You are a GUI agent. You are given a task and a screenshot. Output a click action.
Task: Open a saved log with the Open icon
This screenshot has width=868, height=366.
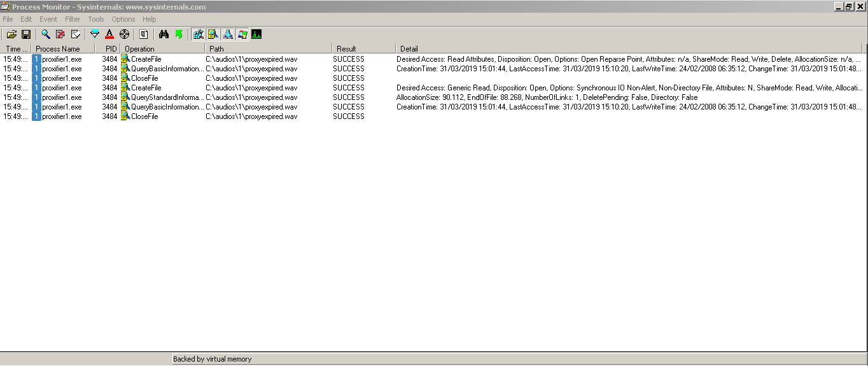point(11,34)
